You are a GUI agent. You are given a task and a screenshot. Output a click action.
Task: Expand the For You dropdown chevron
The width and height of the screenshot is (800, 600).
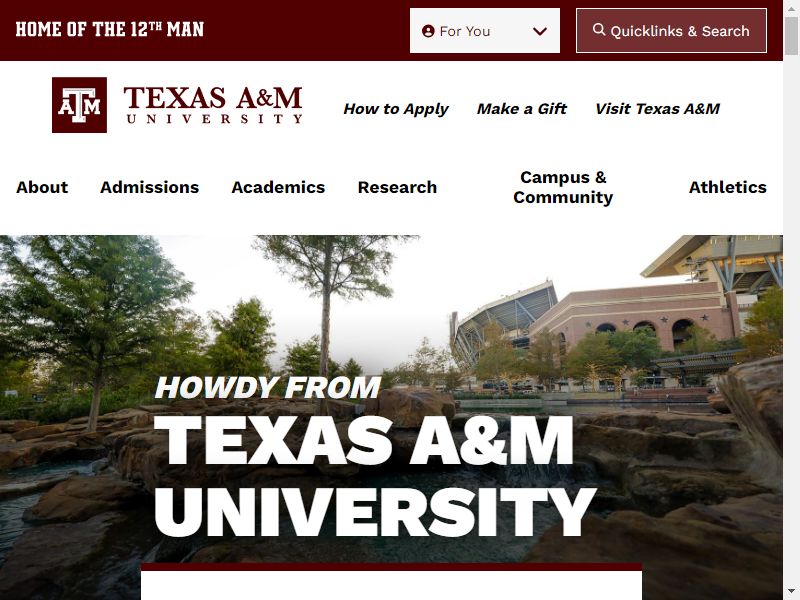540,31
